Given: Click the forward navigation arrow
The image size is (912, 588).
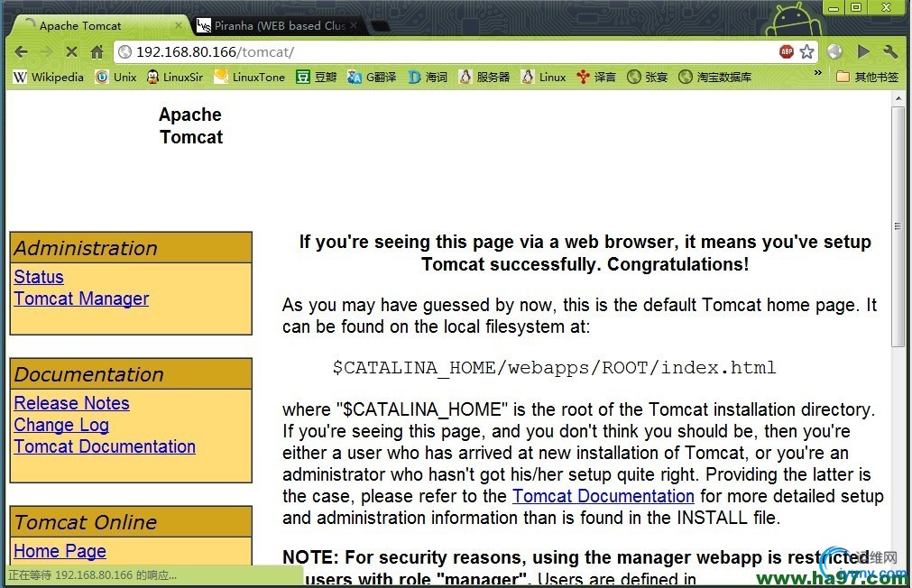Looking at the screenshot, I should pos(47,51).
